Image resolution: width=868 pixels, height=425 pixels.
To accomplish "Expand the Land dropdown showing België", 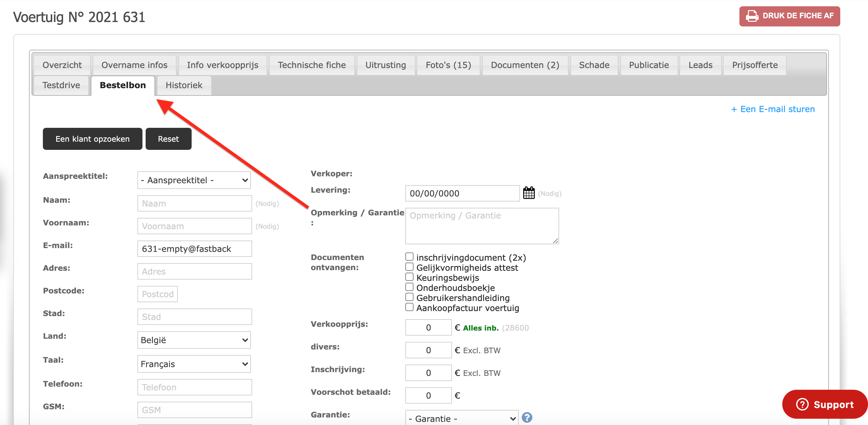I will [x=194, y=340].
